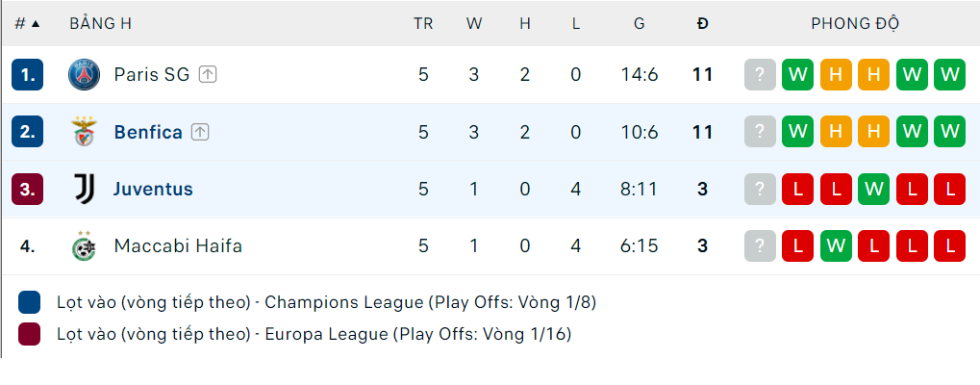Click the gray question mark badge for Paris SG
This screenshot has height=385, width=980.
click(x=760, y=75)
